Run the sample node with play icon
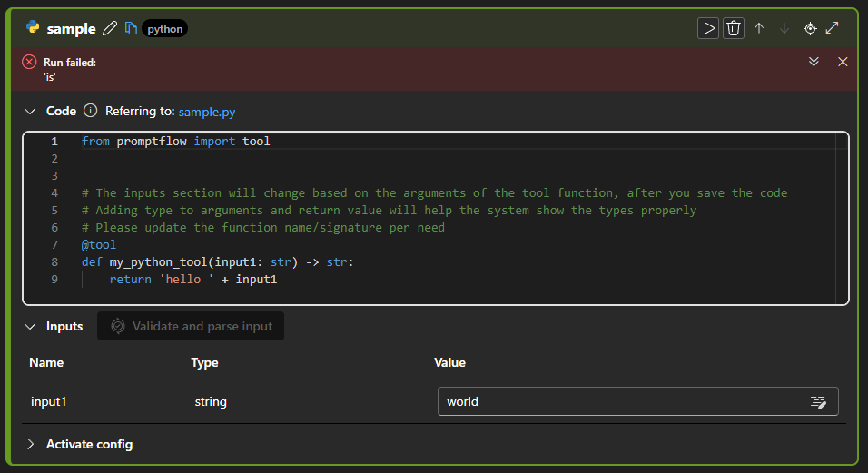The width and height of the screenshot is (868, 473). pyautogui.click(x=708, y=28)
